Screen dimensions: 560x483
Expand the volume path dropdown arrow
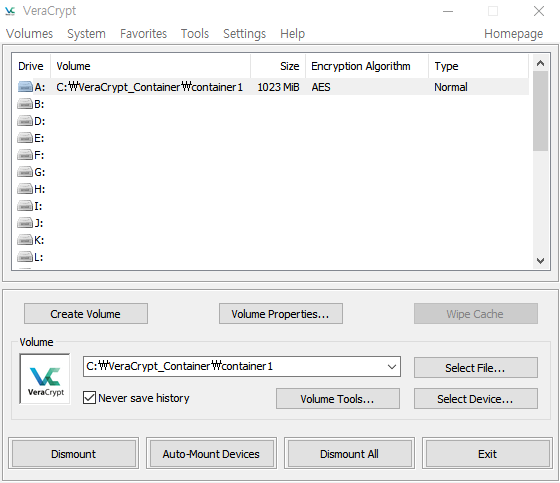click(x=392, y=367)
